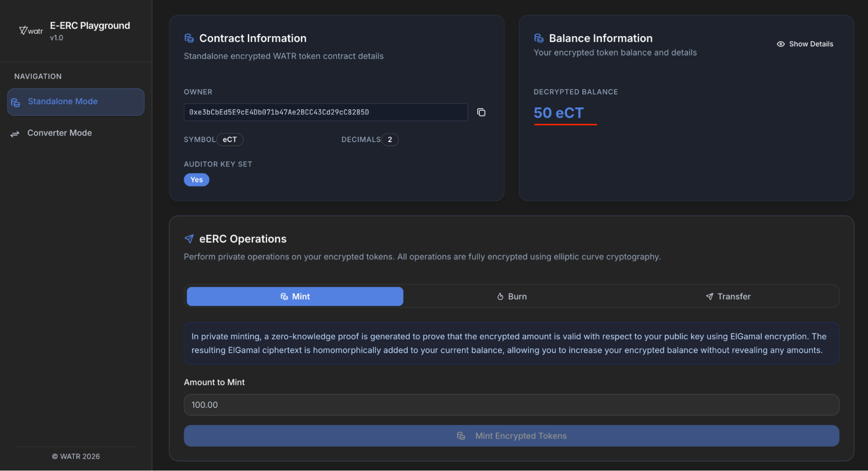
Task: Click the Balance Information coins icon
Action: (539, 38)
